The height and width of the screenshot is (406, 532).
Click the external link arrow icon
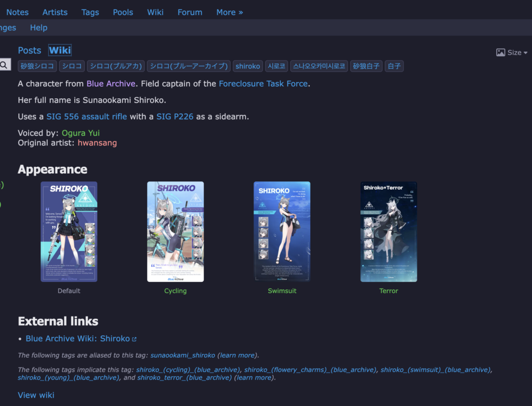pos(134,339)
